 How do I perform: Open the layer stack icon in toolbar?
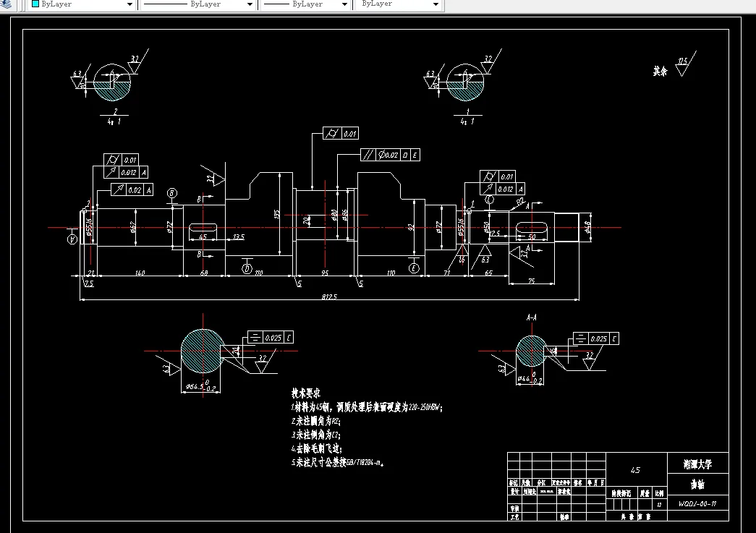6,4
